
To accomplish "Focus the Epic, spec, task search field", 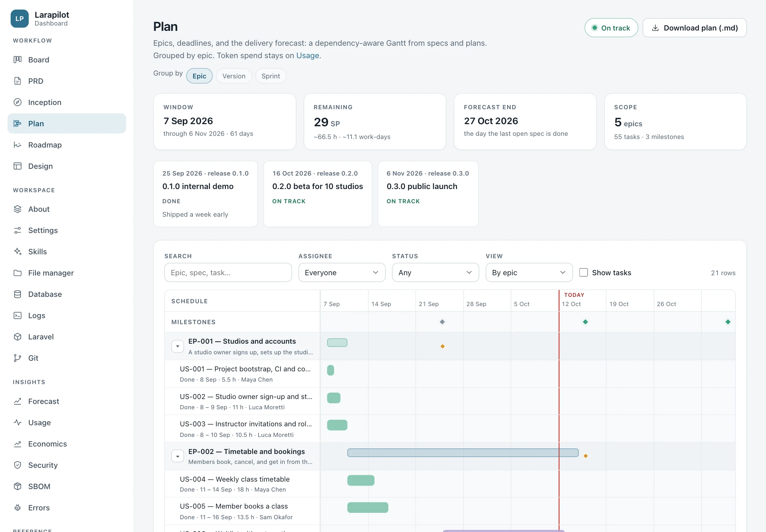I will coord(228,272).
